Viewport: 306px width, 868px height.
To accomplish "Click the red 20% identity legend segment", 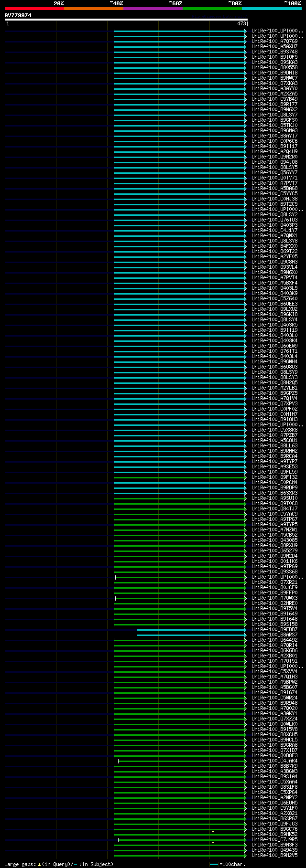I will coord(34,9).
